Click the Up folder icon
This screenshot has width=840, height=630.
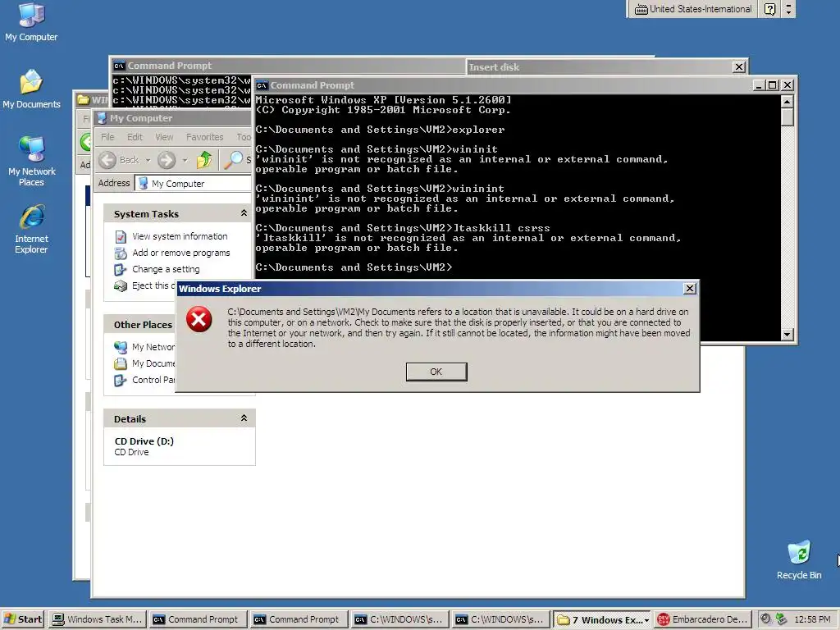tap(204, 160)
